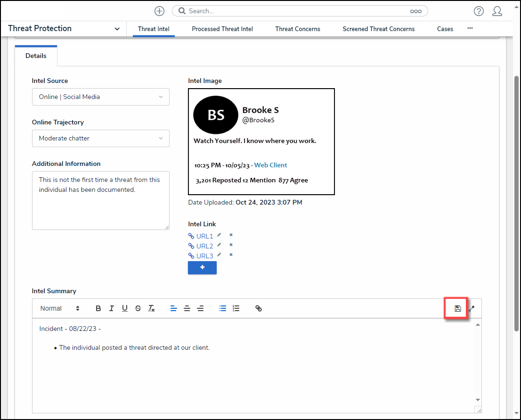
Task: Clear text formatting in the editor
Action: point(151,308)
